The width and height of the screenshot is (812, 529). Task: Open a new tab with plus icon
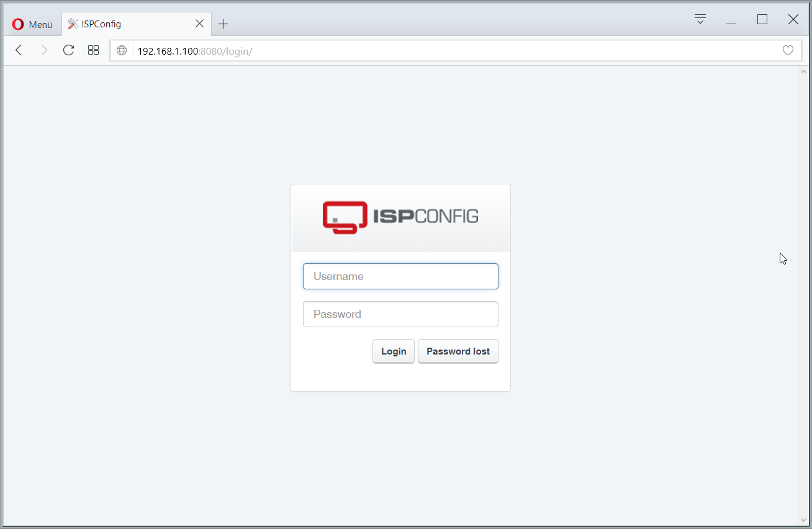pos(223,24)
